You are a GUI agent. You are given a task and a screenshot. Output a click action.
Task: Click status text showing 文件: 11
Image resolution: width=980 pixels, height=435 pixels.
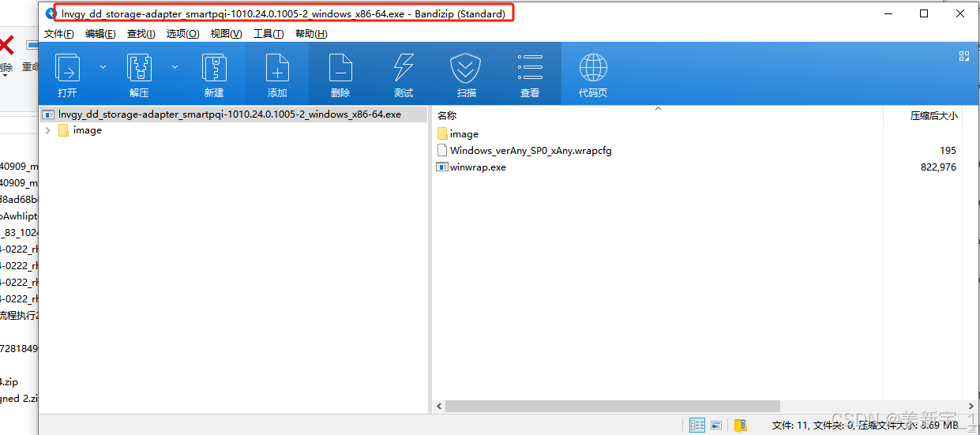(790, 426)
